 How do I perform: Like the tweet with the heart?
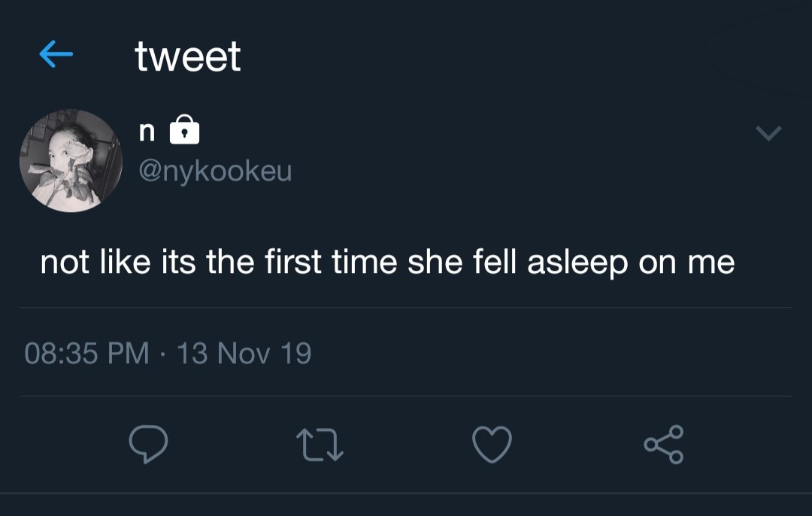point(492,444)
